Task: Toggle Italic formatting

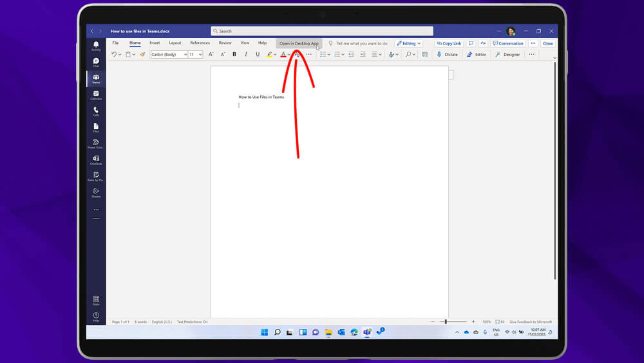Action: coord(245,55)
